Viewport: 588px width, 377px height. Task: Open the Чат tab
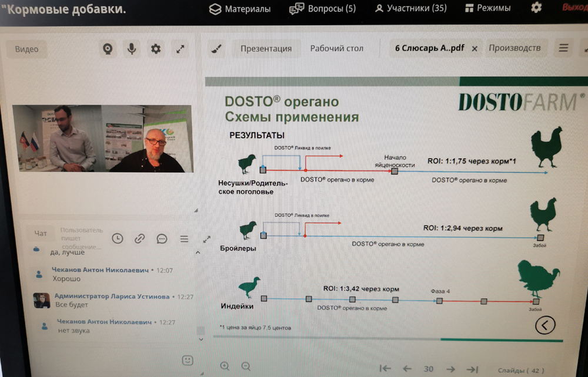[x=41, y=234]
